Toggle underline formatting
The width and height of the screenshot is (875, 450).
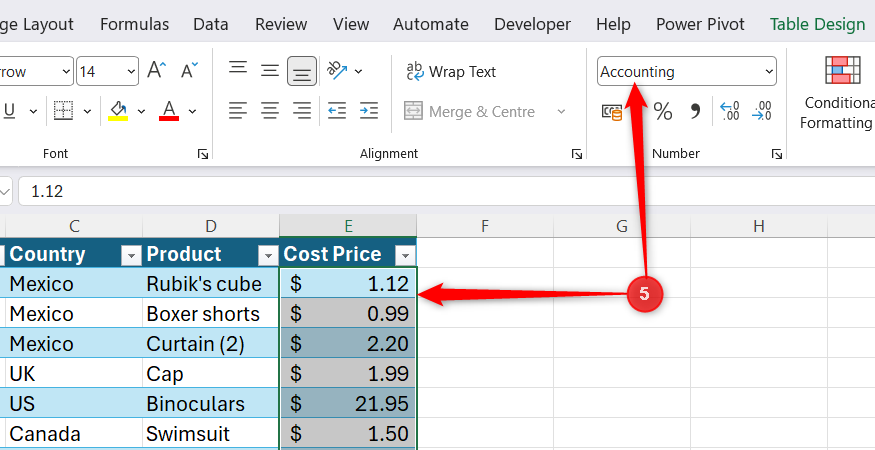[x=9, y=111]
